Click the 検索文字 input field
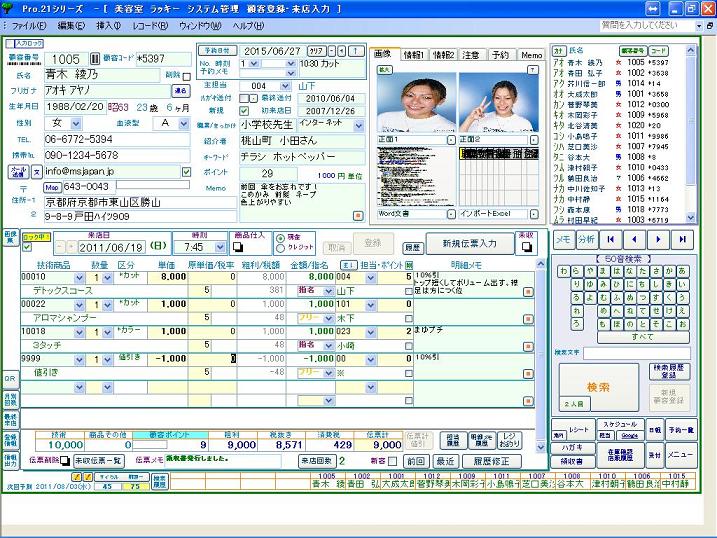Screen dimensions: 717x538 pos(636,353)
